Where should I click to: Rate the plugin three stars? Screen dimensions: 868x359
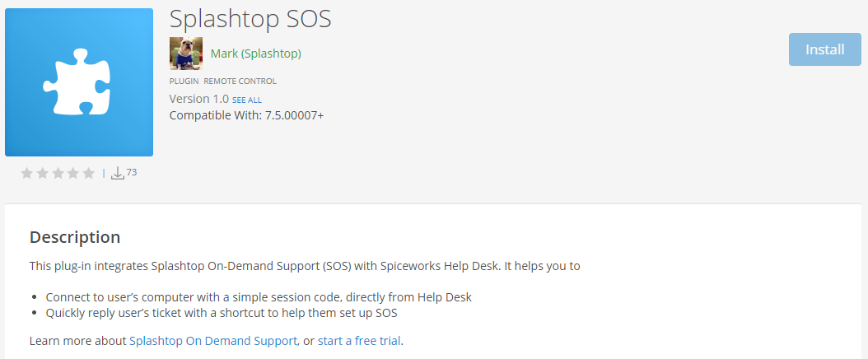pos(58,173)
